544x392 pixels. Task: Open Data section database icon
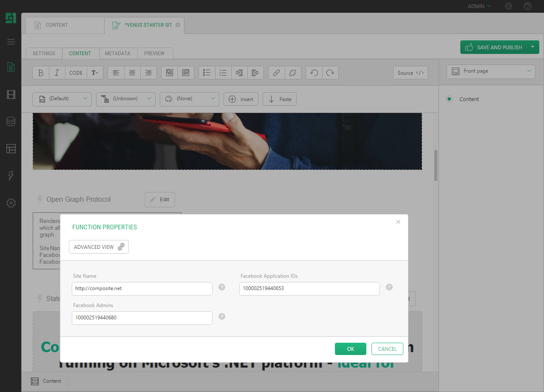pos(11,121)
